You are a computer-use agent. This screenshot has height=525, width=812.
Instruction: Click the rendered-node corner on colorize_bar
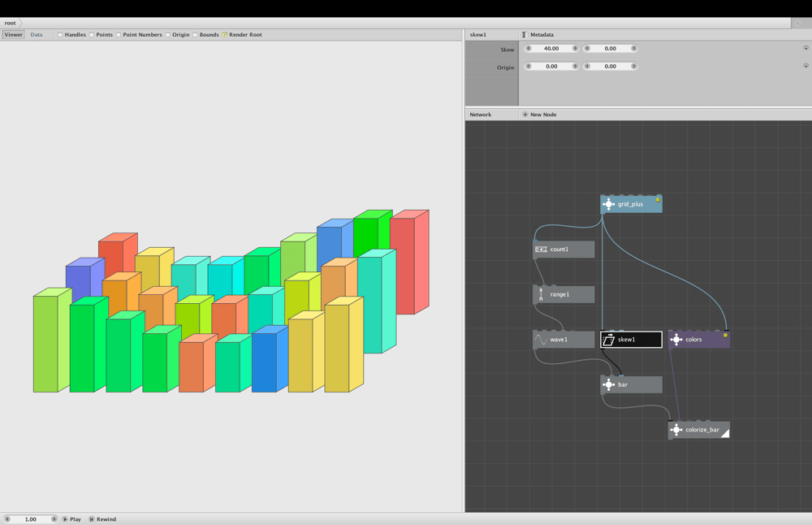pyautogui.click(x=726, y=434)
